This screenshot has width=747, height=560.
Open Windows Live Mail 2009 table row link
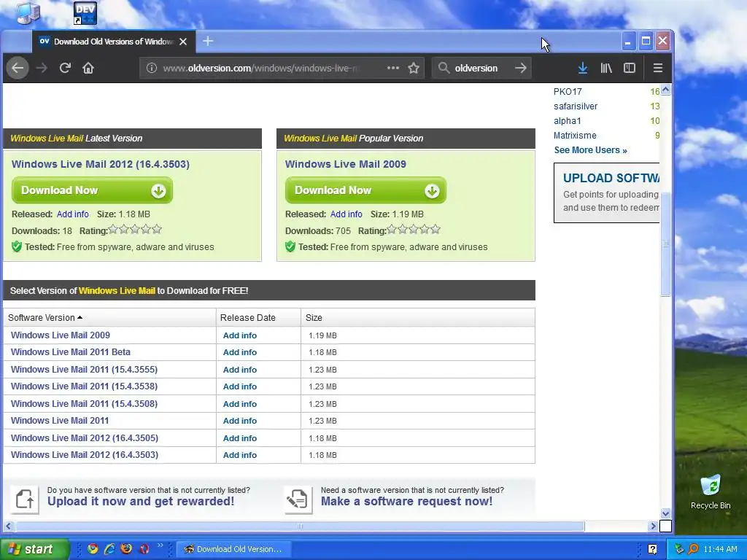61,335
